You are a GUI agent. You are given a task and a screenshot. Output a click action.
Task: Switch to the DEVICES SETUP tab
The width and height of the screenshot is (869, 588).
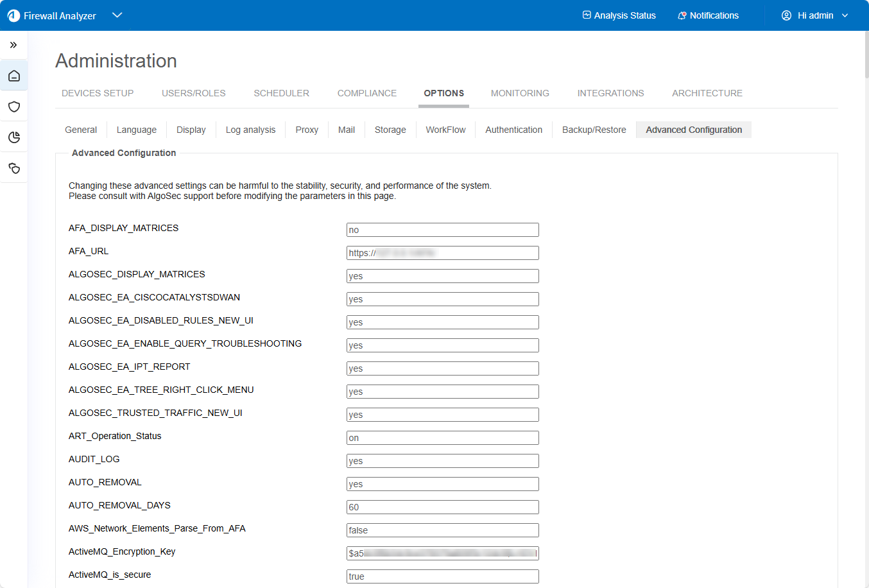click(x=98, y=93)
